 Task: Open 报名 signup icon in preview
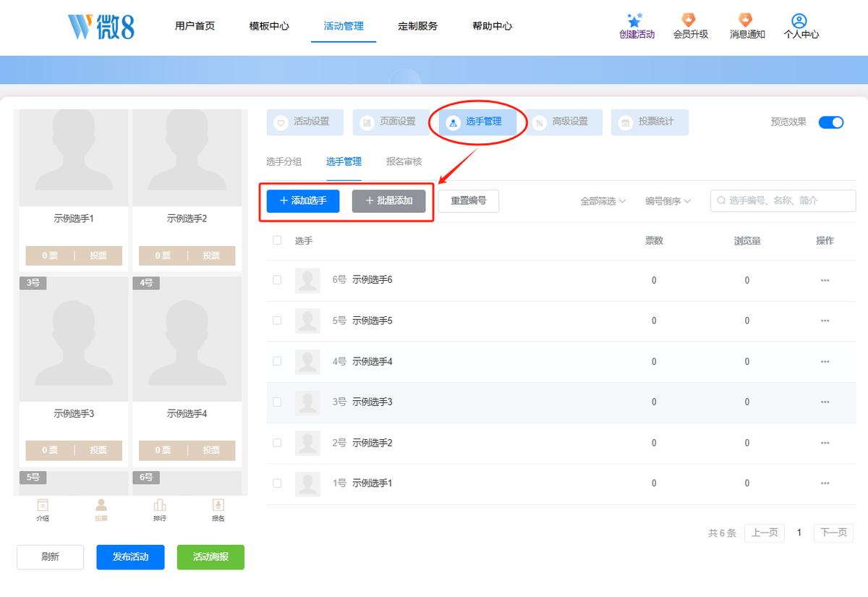pos(218,505)
